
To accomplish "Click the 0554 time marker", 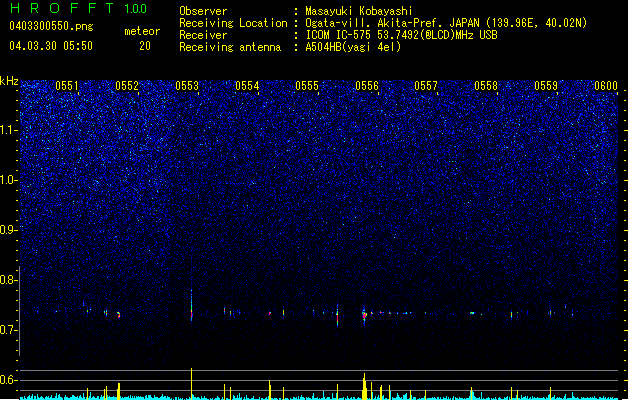I will (247, 86).
